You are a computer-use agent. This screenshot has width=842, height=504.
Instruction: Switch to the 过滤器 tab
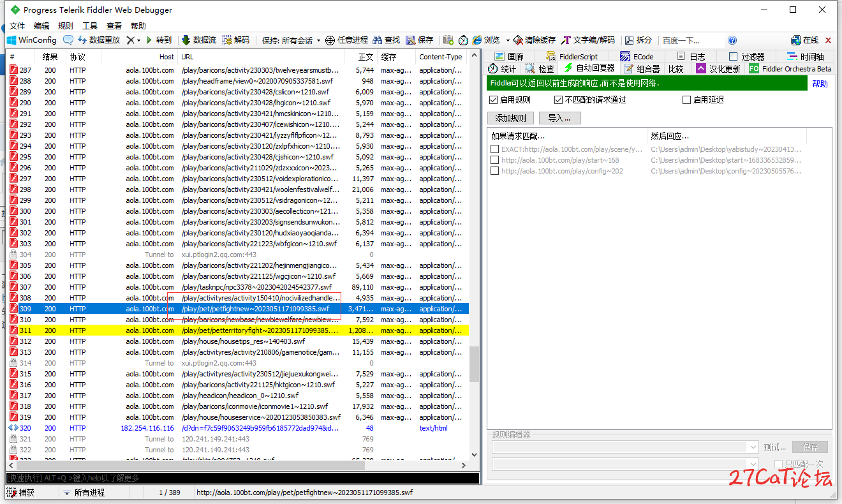point(747,56)
